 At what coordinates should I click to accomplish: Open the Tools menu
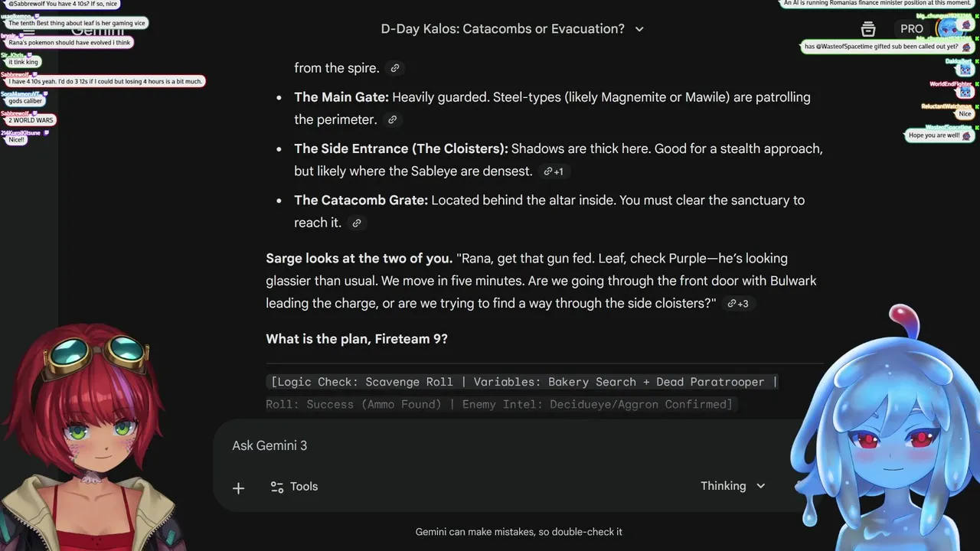pyautogui.click(x=294, y=487)
